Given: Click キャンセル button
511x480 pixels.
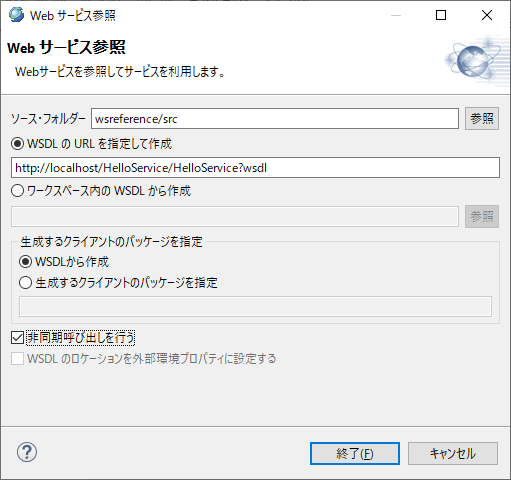Looking at the screenshot, I should 453,453.
